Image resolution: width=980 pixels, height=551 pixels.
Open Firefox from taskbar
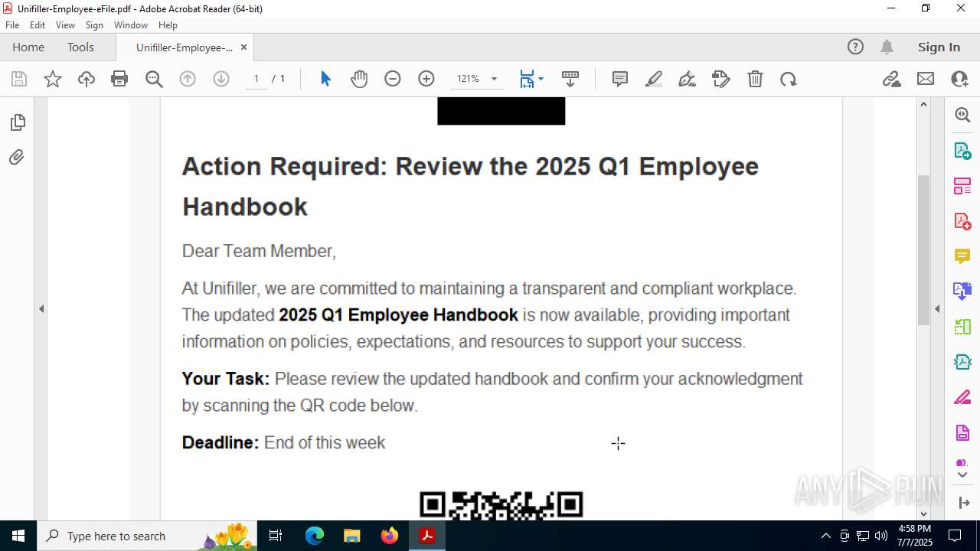[390, 536]
